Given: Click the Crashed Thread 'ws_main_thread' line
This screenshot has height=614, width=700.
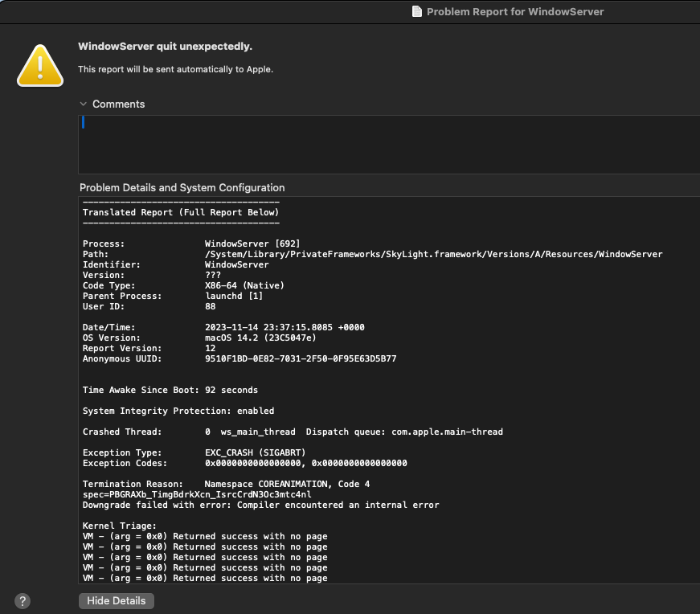Looking at the screenshot, I should 293,432.
